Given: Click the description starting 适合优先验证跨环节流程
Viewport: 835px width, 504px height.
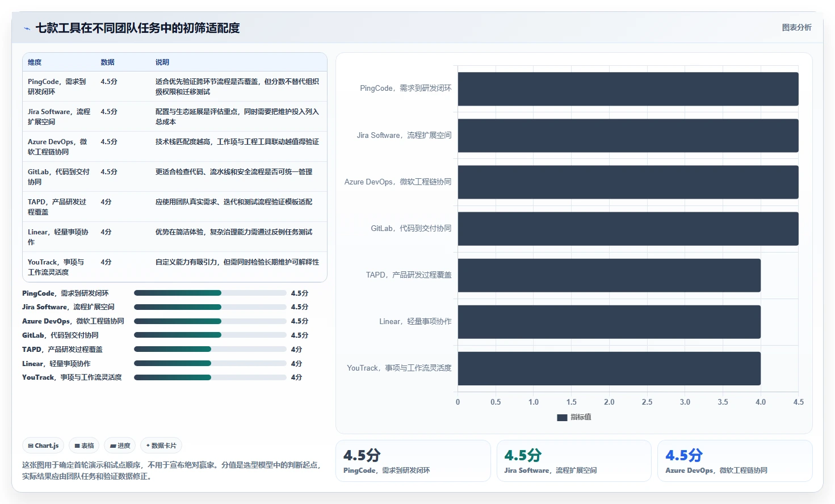Looking at the screenshot, I should [x=237, y=86].
